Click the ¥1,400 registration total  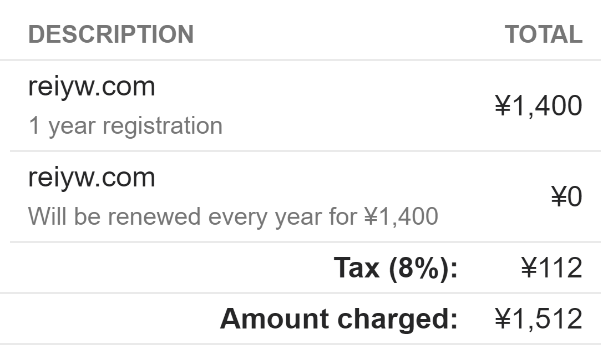tap(538, 106)
